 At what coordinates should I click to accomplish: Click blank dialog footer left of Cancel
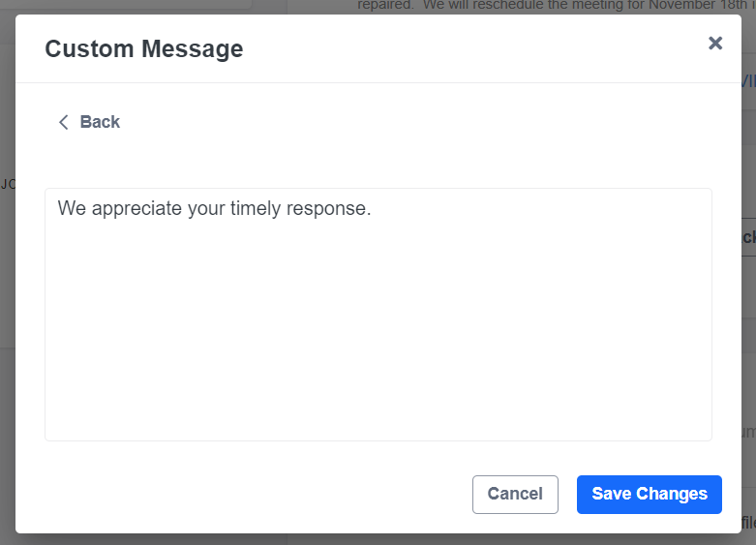tap(242, 494)
